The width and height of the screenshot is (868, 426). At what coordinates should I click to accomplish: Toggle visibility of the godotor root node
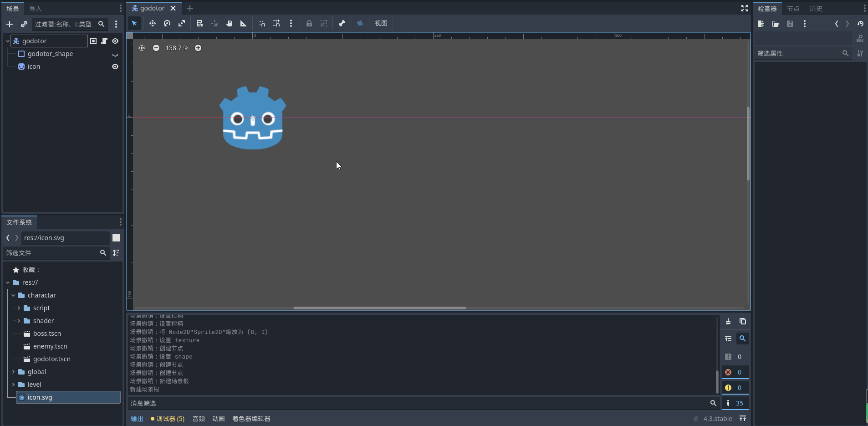(x=115, y=41)
